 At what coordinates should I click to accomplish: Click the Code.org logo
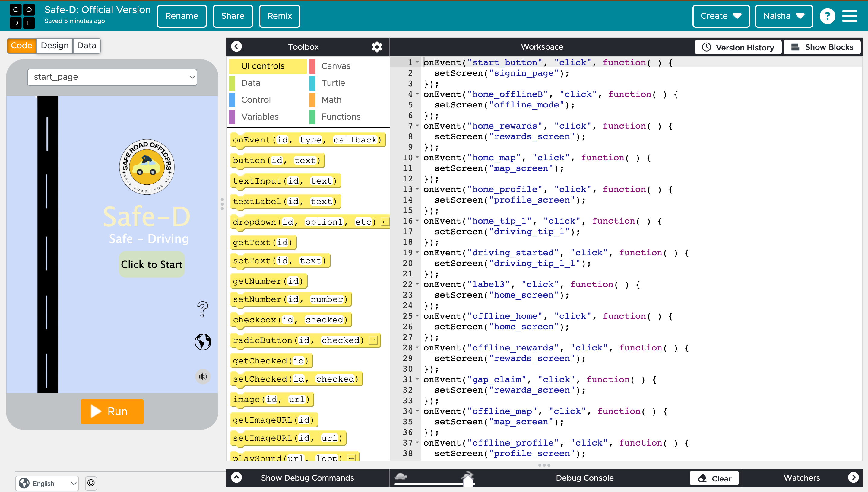point(22,16)
